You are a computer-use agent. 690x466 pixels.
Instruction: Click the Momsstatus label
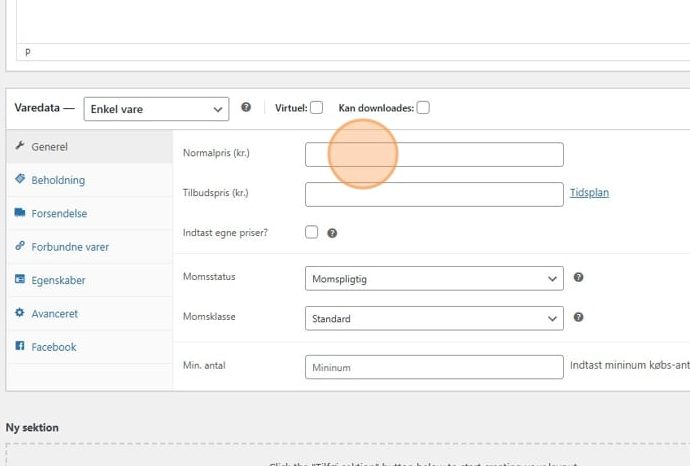[x=209, y=277]
